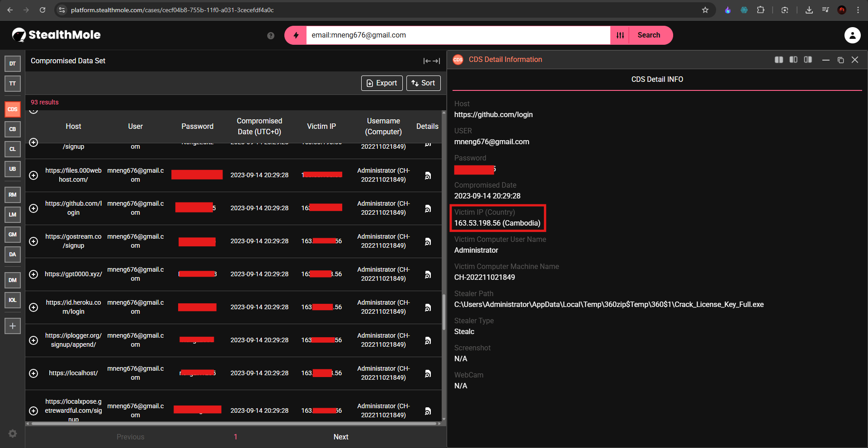Select the CDS sidebar tab
Viewport: 868px width, 448px height.
click(x=13, y=109)
